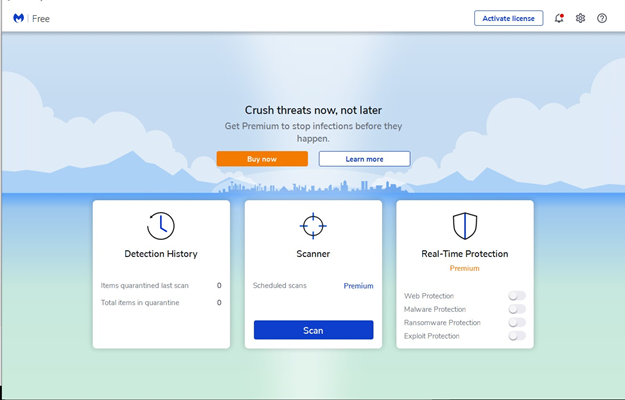Click the 'Exploit Protection' label
625x400 pixels.
pyautogui.click(x=432, y=336)
